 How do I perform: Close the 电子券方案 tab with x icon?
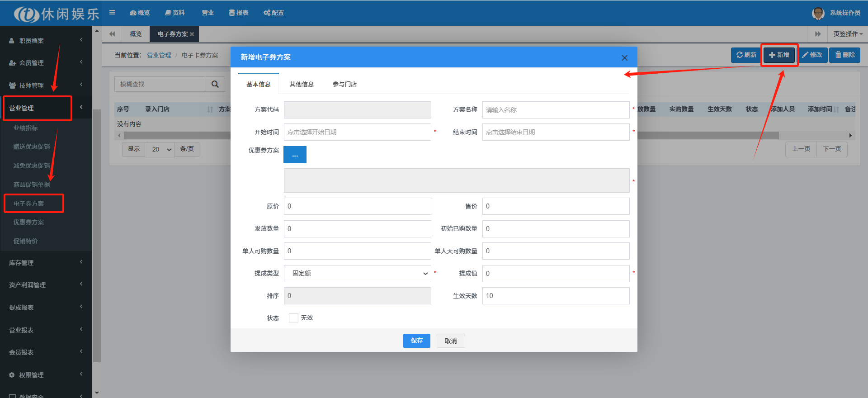tap(192, 34)
